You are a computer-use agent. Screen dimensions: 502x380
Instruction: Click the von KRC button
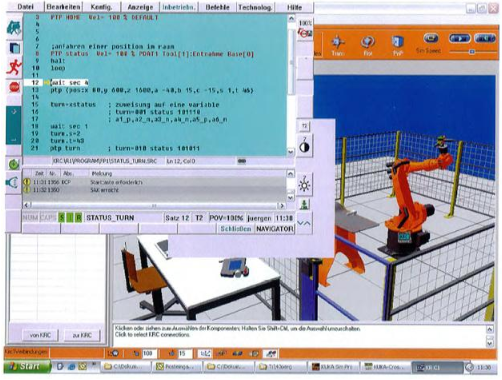point(40,335)
